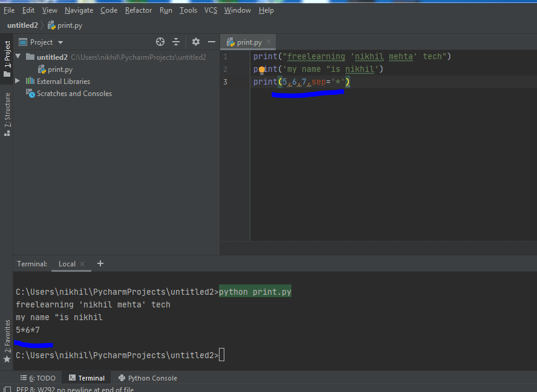
Task: Open the Help menu
Action: point(266,10)
